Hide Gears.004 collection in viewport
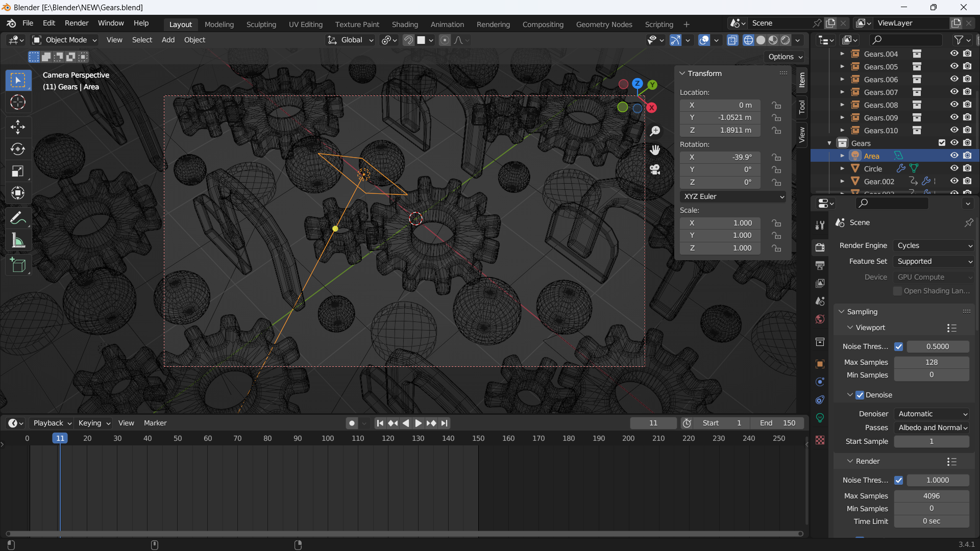 coord(954,54)
